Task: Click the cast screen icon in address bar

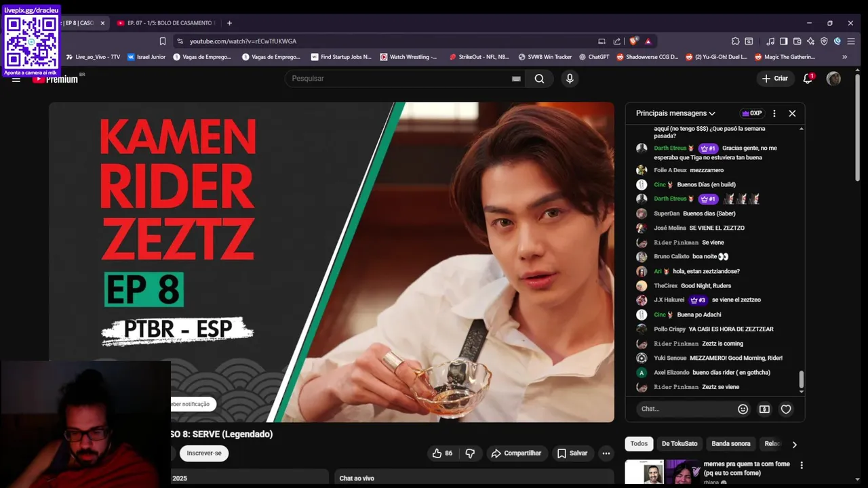Action: [x=601, y=41]
